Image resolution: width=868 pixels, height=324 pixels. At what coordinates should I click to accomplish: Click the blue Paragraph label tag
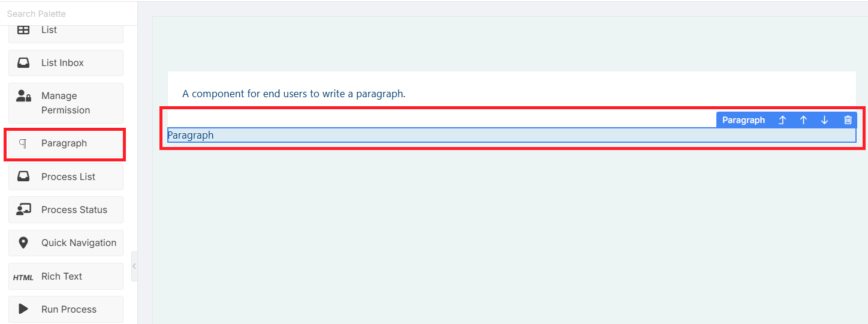(743, 120)
